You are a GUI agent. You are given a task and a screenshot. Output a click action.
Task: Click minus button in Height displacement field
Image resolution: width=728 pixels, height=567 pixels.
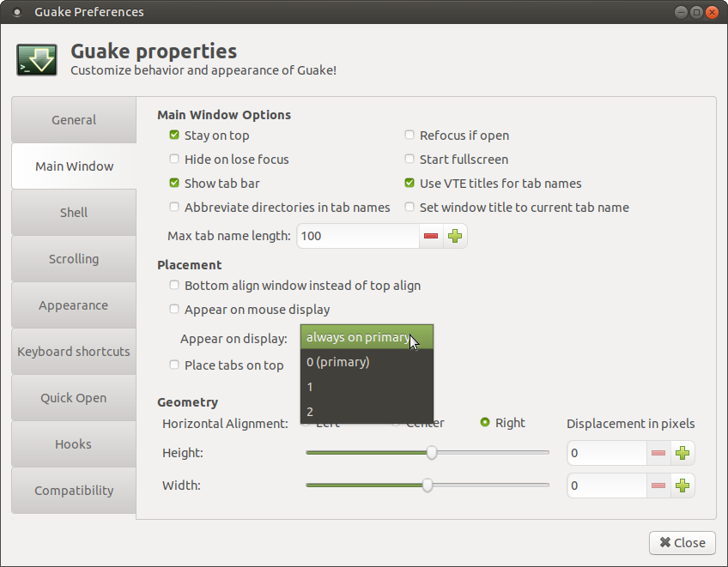pyautogui.click(x=658, y=453)
